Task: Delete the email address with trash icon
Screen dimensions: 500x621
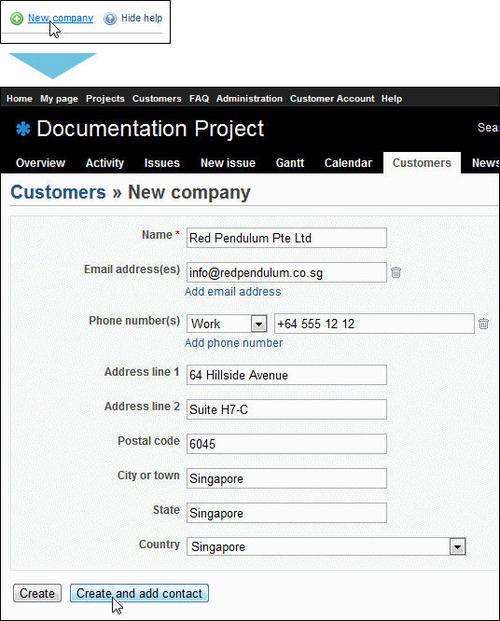Action: pos(396,272)
